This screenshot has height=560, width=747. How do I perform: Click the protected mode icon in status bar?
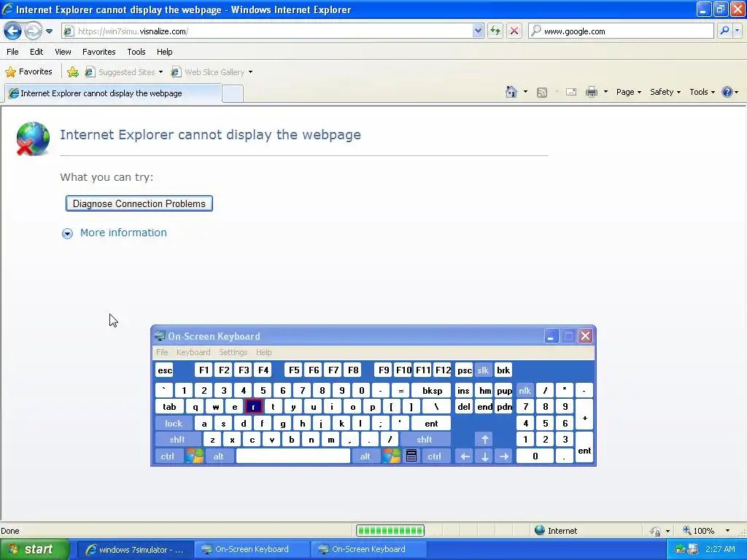[x=656, y=531]
